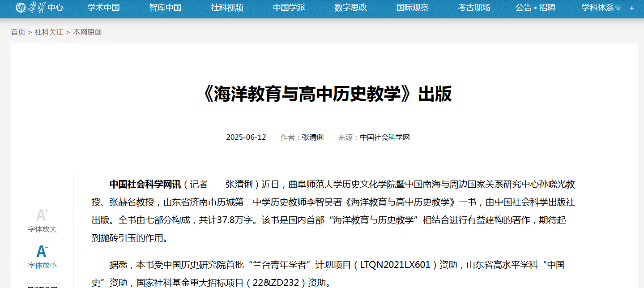Open the 数字思政 menu item
Screen dimensions: 644x288
pyautogui.click(x=350, y=8)
